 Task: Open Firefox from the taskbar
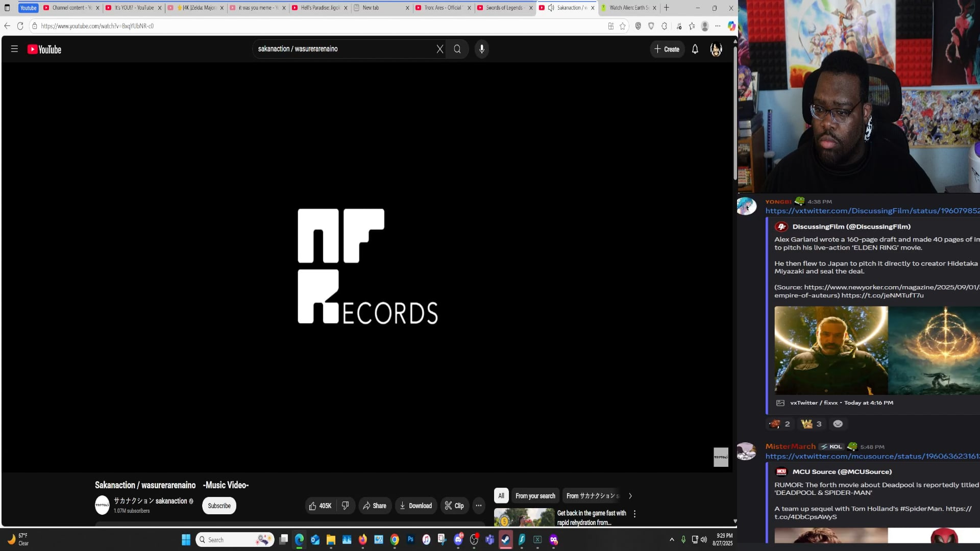[x=363, y=539]
